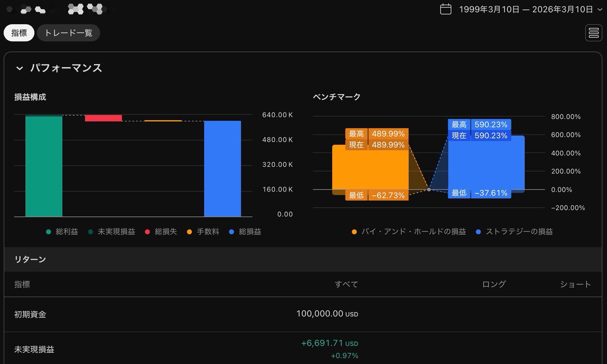Click the 損益構成 chart heading
Viewport: 607px width, 364px height.
[x=30, y=97]
